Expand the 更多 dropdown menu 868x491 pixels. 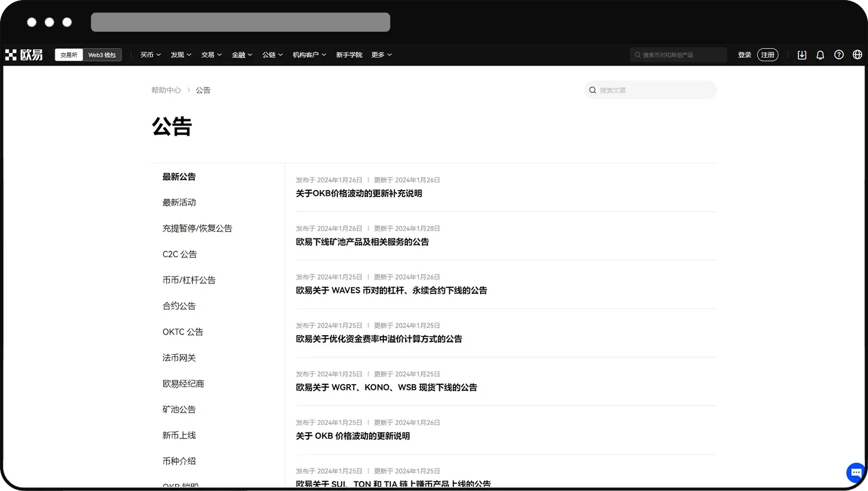[x=382, y=55]
